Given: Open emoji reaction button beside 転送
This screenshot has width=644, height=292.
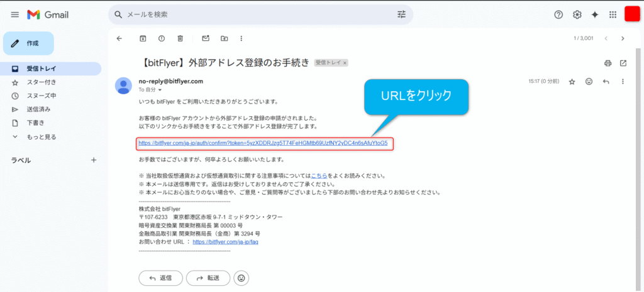Looking at the screenshot, I should point(241,278).
